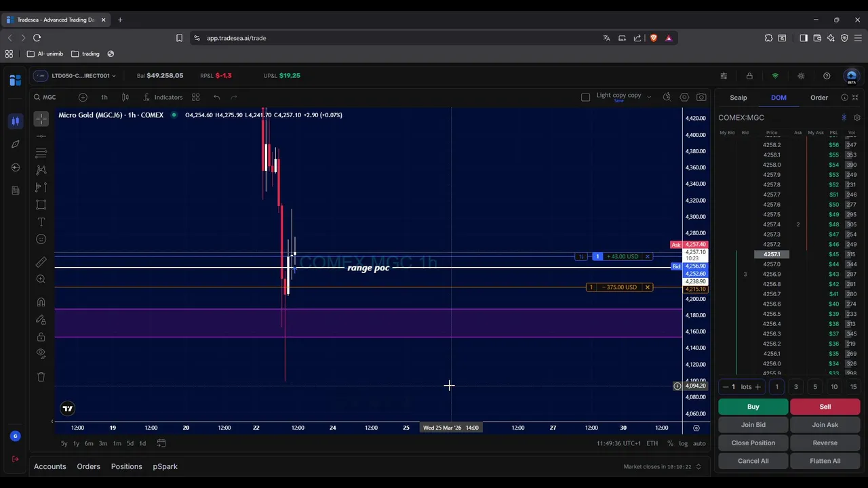Toggle the account lock icon
Image resolution: width=868 pixels, height=488 pixels.
(749, 76)
